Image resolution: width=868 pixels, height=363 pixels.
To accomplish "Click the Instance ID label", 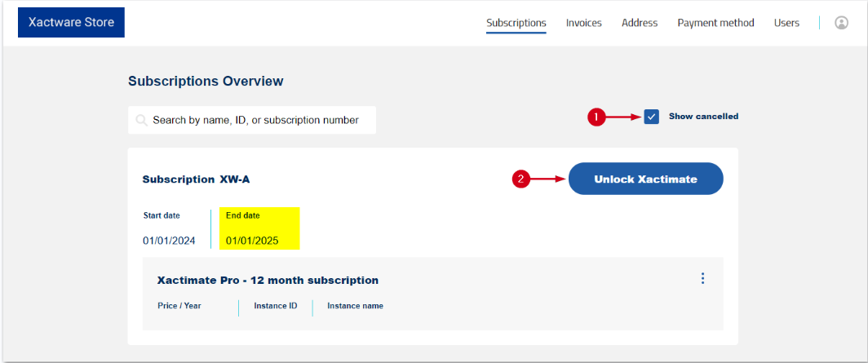I will click(x=276, y=306).
